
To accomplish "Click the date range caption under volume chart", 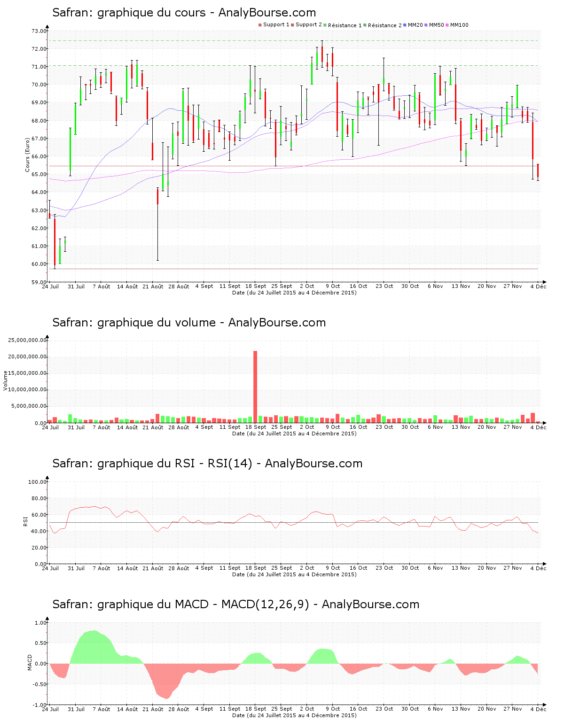I will click(294, 434).
